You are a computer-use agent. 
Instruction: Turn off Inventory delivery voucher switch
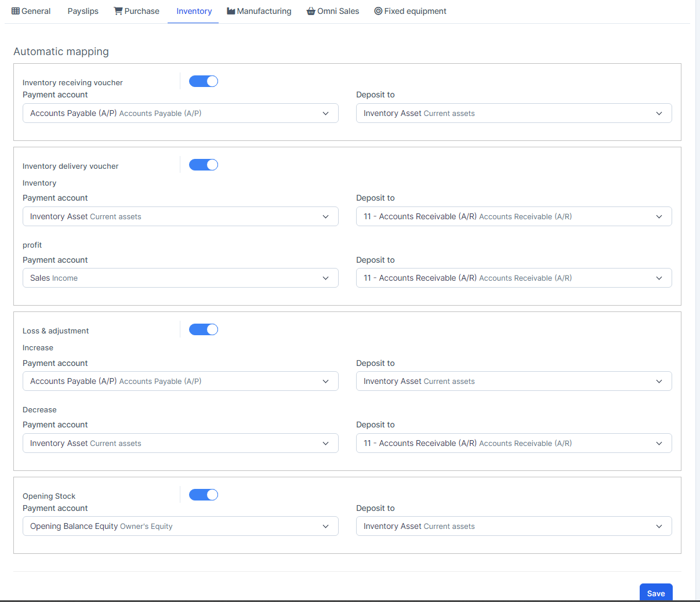coord(204,165)
